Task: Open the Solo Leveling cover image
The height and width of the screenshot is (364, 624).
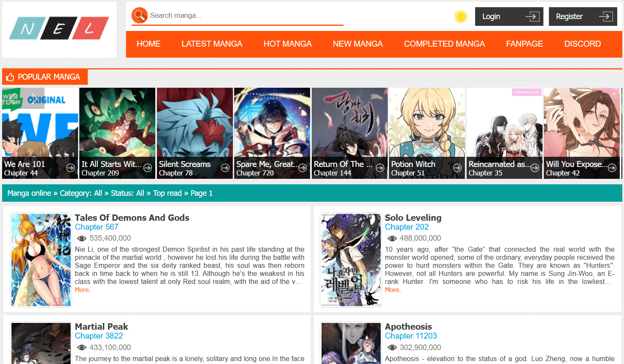Action: 351,260
